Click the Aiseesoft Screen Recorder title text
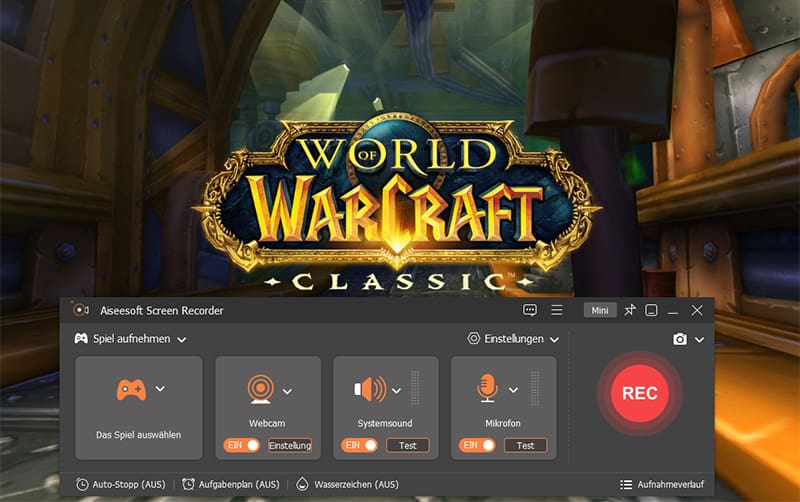 162,310
